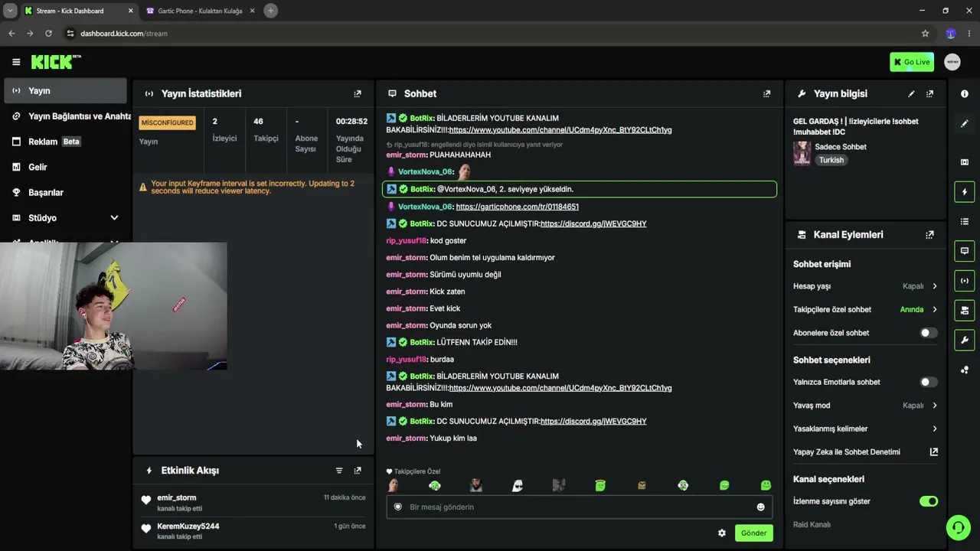Click the KICK logo
This screenshot has width=980, height=551.
tap(56, 62)
